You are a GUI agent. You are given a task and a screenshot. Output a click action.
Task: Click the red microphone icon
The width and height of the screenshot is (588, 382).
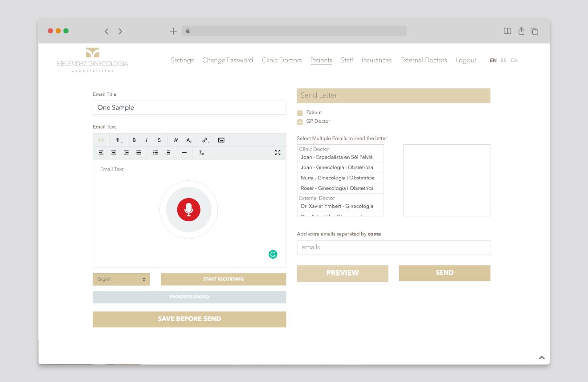(x=188, y=210)
